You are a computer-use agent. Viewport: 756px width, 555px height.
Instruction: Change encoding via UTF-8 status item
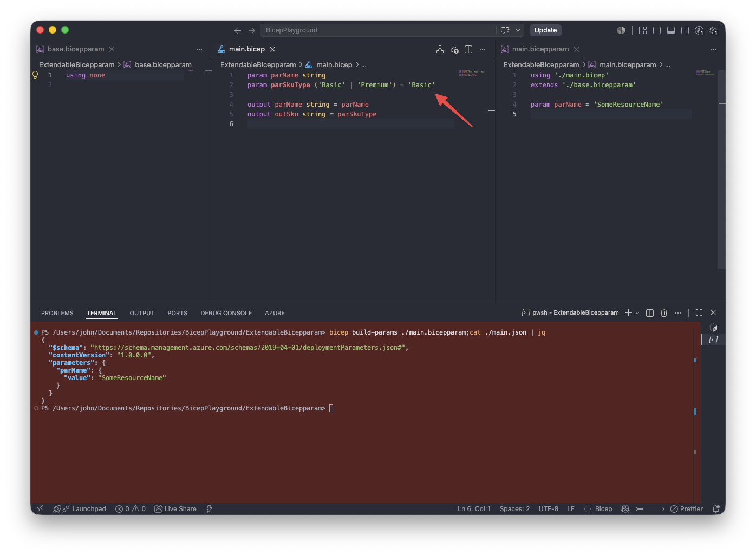pos(548,509)
